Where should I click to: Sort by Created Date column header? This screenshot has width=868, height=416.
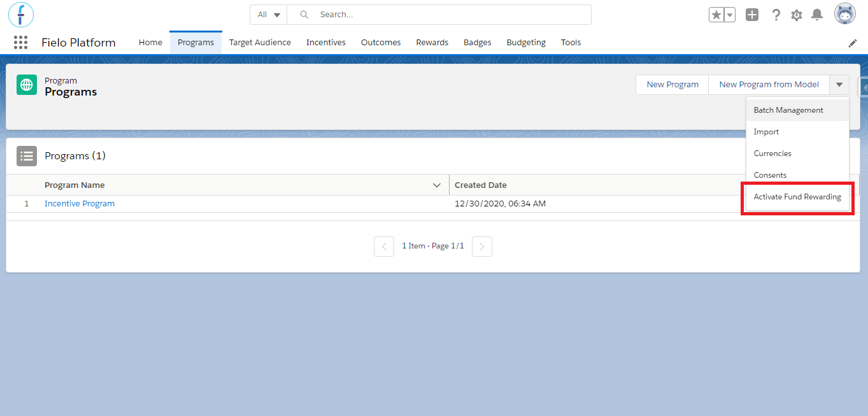click(x=481, y=185)
